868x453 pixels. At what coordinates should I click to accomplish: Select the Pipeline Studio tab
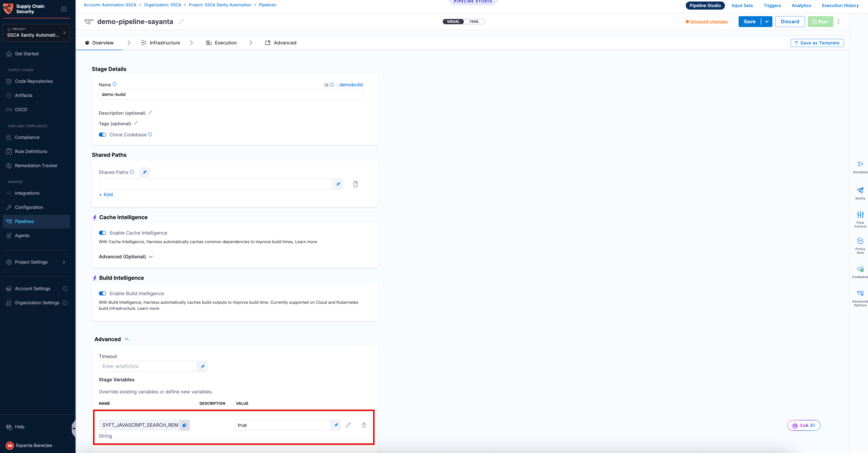pos(705,5)
